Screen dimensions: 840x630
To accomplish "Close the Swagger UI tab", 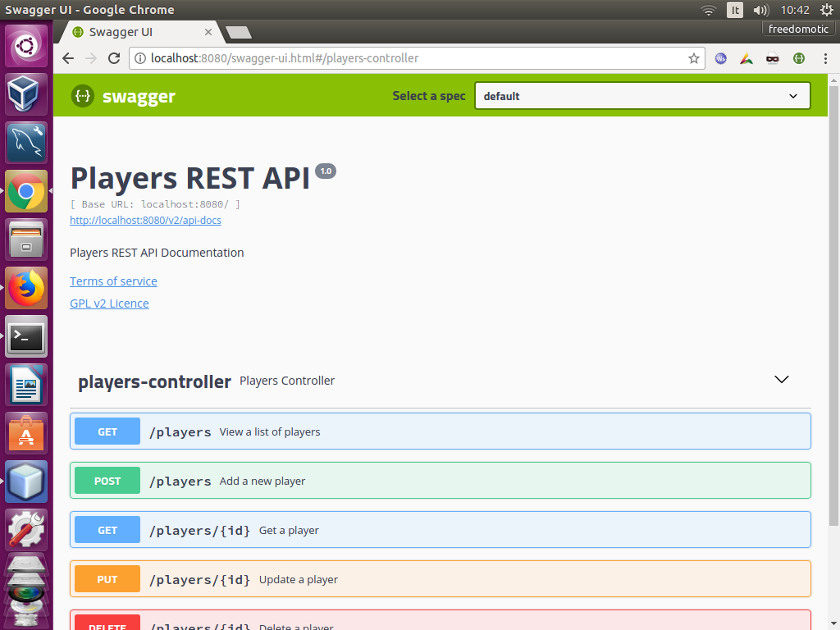I will tap(208, 32).
